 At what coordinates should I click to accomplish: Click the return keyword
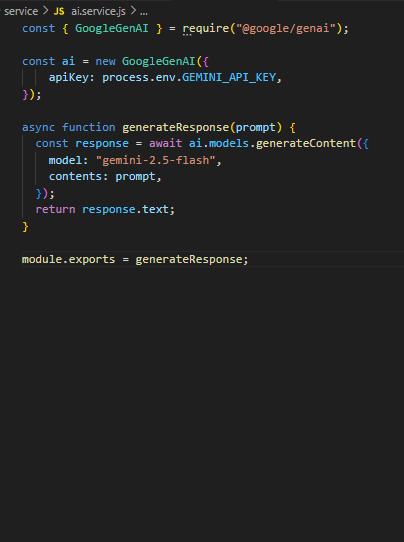pos(55,209)
